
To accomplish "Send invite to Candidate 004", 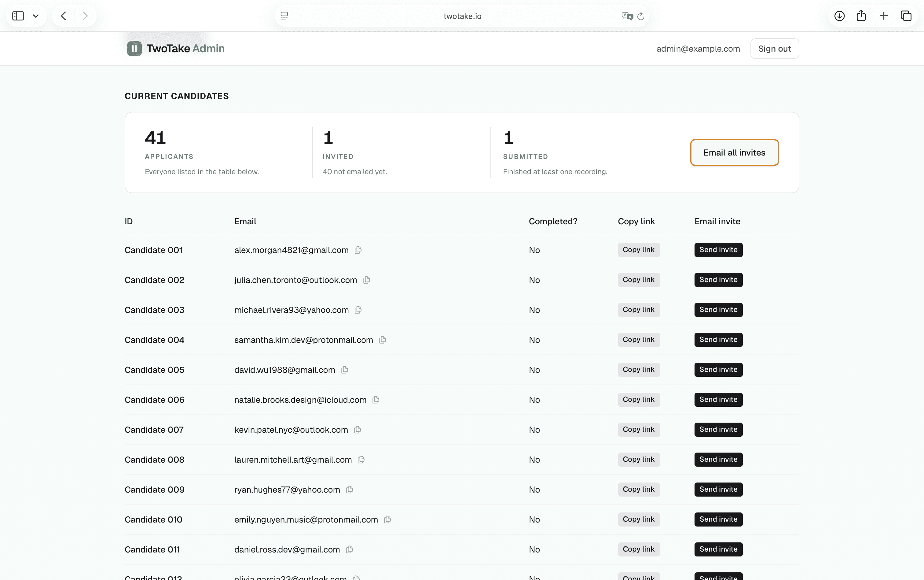I will (x=718, y=340).
